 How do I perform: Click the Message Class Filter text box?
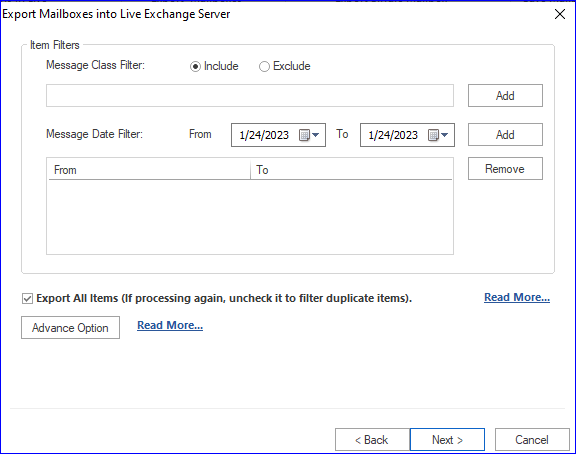250,96
